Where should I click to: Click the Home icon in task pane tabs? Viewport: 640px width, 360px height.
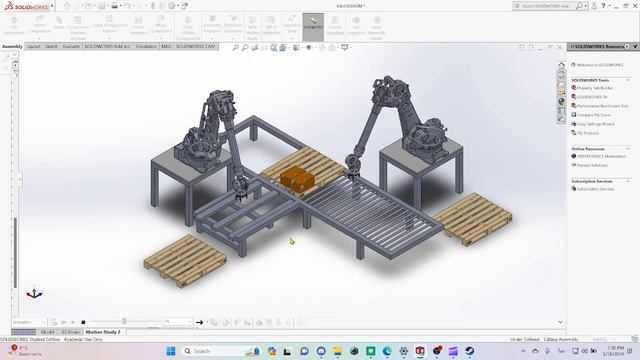[562, 65]
